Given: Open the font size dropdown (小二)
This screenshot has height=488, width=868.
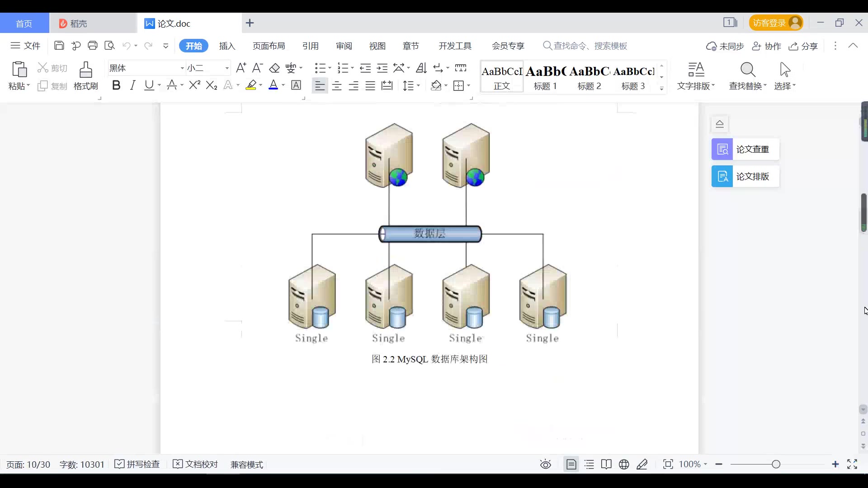Looking at the screenshot, I should 227,68.
